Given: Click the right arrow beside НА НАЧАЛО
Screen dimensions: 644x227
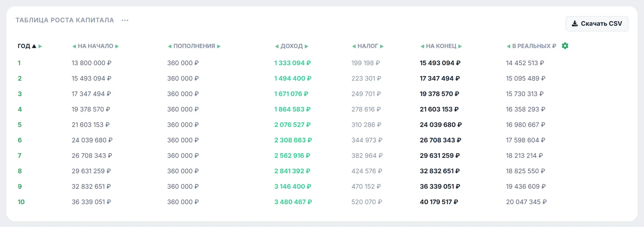Looking at the screenshot, I should pos(117,46).
